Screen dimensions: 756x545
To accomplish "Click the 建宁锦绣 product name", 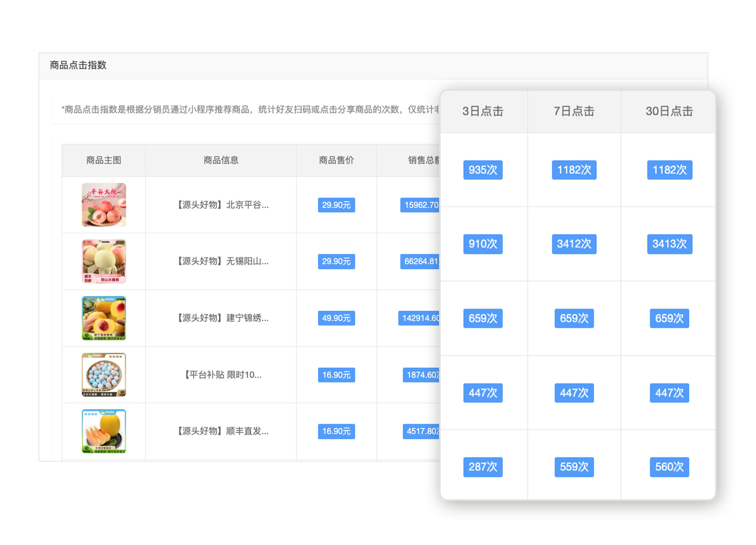I will tap(223, 318).
